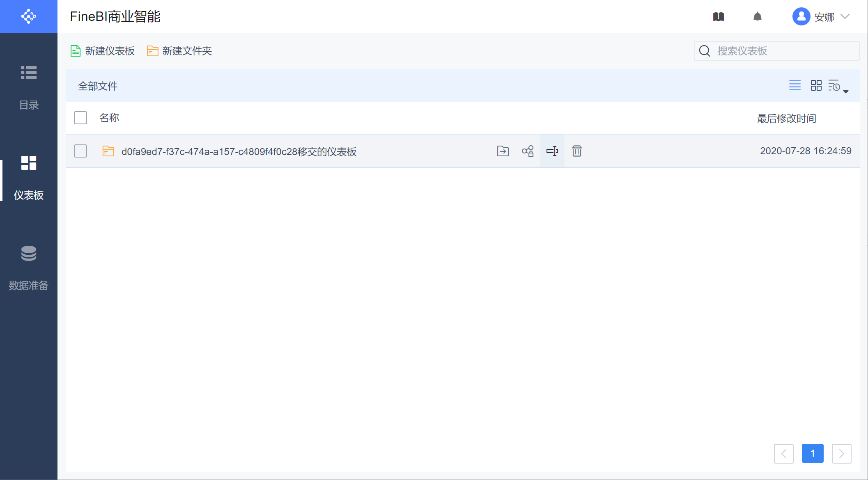Screen dimensions: 868x480
Task: Select the 仪表板 sidebar tab
Action: (29, 178)
